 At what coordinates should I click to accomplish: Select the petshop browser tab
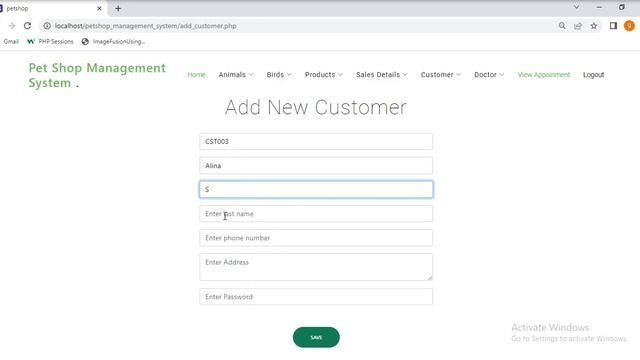click(53, 8)
